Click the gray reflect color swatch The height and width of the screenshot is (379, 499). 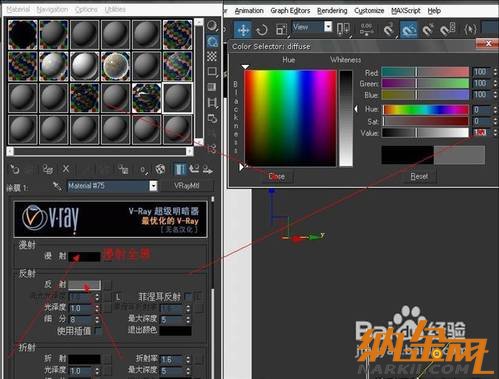(84, 285)
